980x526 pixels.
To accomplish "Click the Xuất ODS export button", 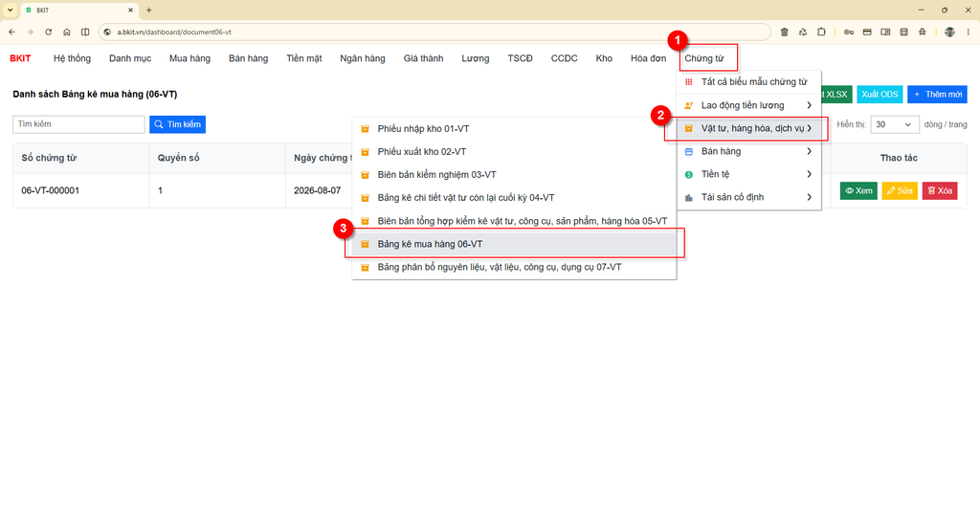I will point(880,95).
